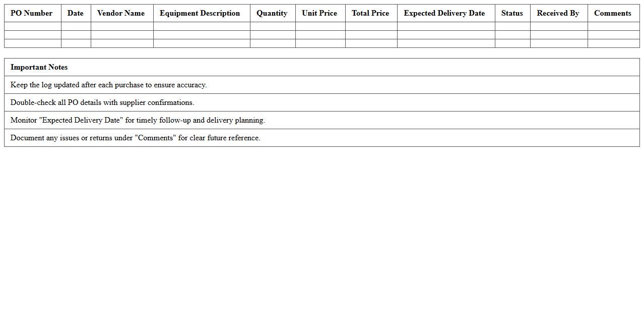Click the note mentioning Expected Delivery Date monitoring
Screen dimensions: 644x328
[321, 120]
